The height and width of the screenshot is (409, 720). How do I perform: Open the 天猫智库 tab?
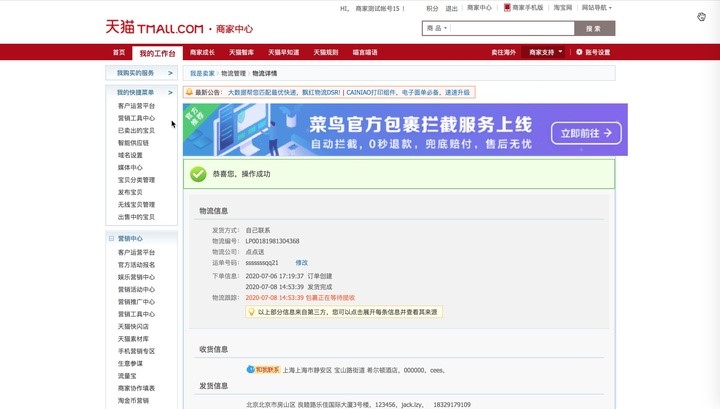click(242, 52)
